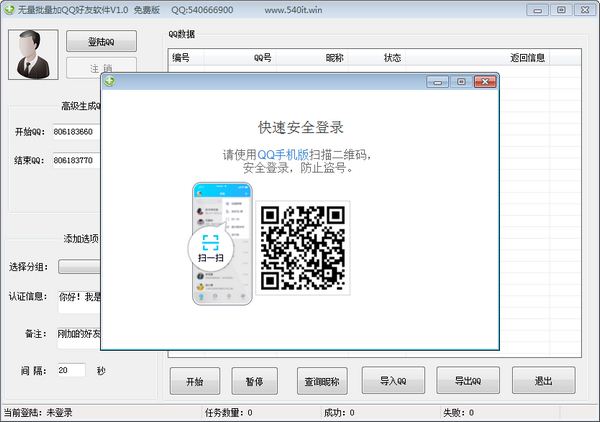
Task: Click the 查询昵称 button
Action: point(322,381)
